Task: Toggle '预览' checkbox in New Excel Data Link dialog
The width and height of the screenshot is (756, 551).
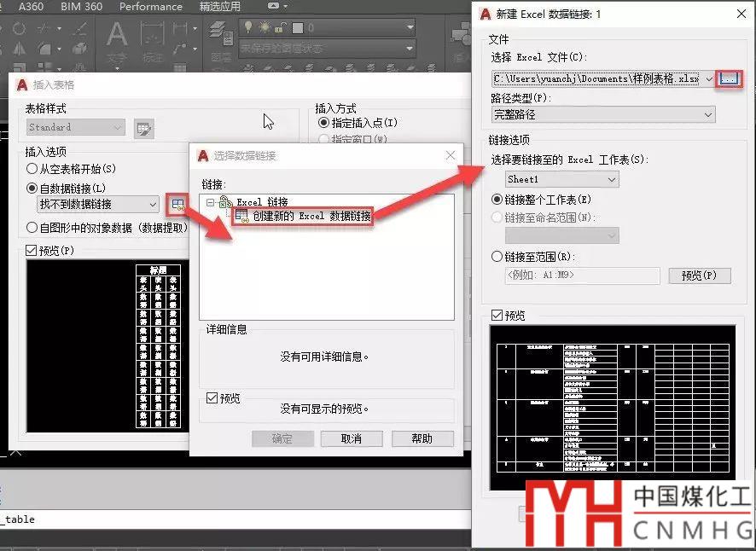Action: point(497,316)
